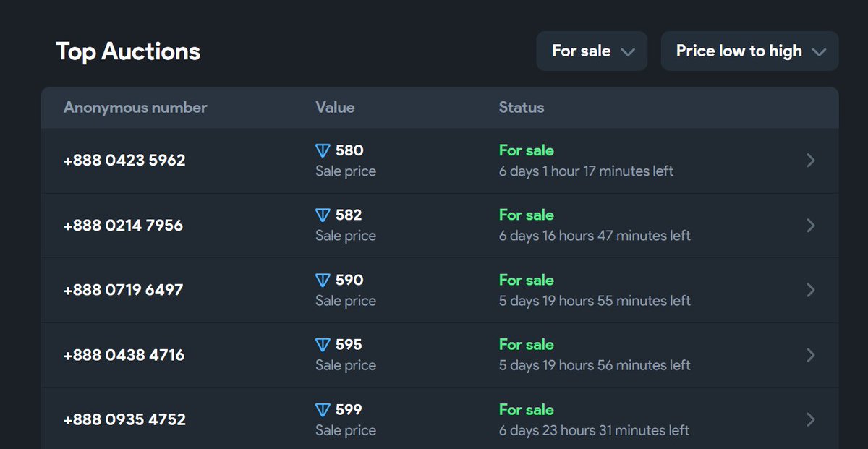
Task: Click the TON icon next to 580
Action: tap(323, 150)
